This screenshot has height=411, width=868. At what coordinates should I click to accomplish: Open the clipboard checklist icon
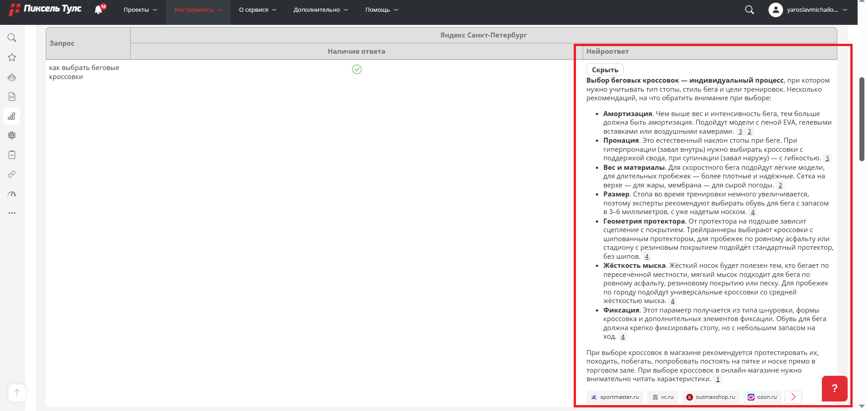point(12,155)
